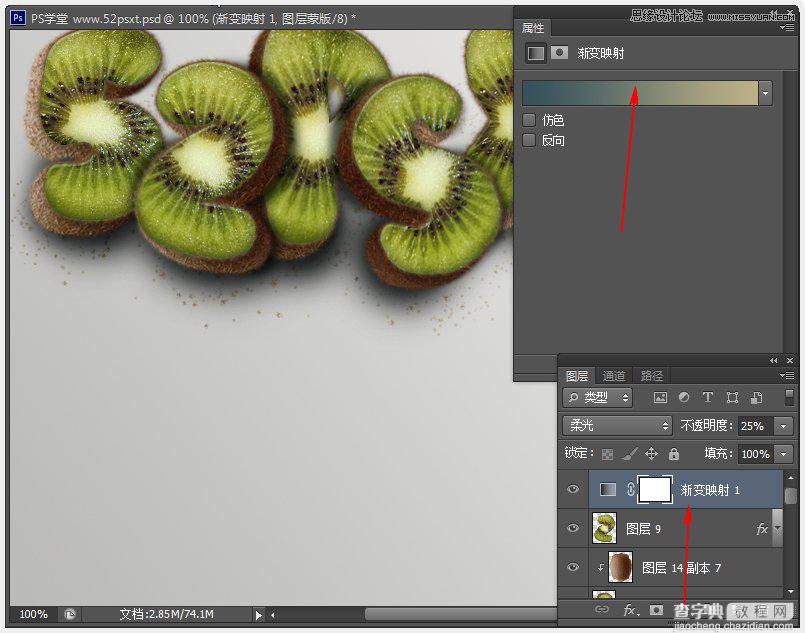Open the fx layer style button at bottom
The width and height of the screenshot is (805, 633).
[631, 610]
